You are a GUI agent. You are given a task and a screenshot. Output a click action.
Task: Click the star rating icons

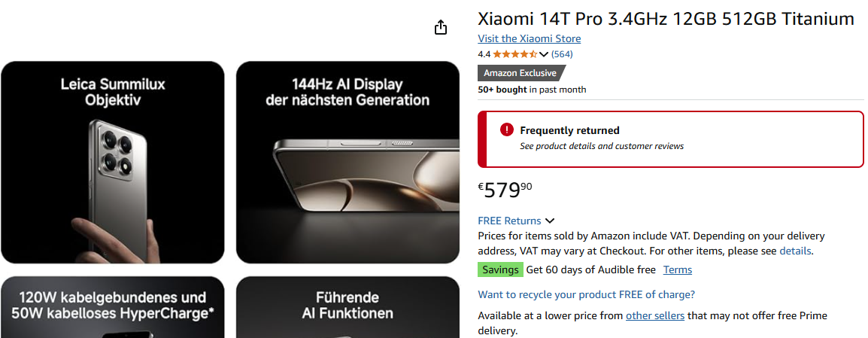pyautogui.click(x=515, y=54)
